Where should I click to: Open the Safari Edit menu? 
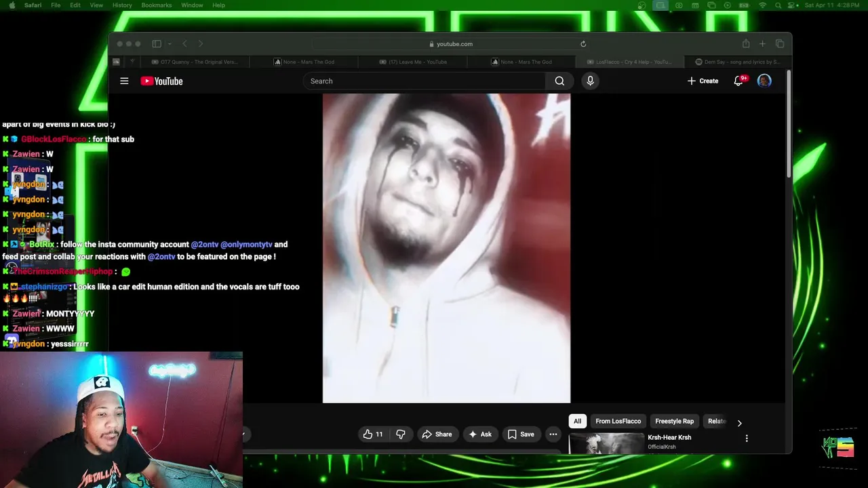click(x=75, y=5)
